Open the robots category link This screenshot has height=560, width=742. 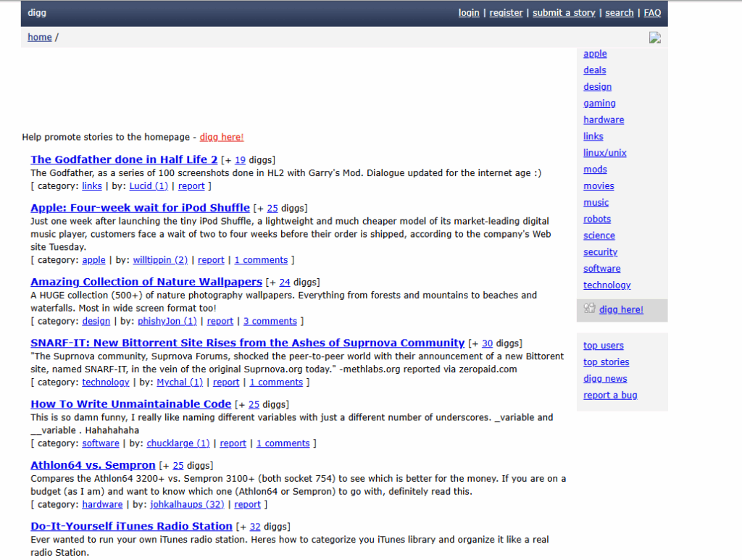pyautogui.click(x=597, y=219)
